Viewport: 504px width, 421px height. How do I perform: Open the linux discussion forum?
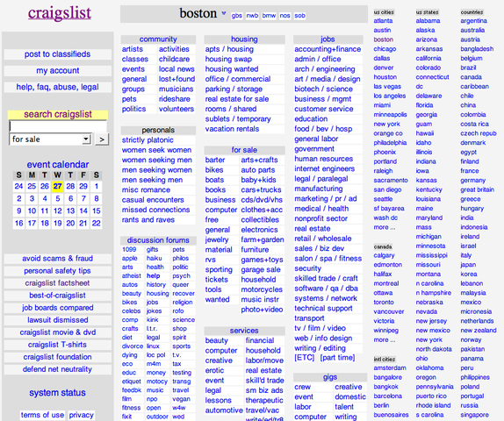(x=153, y=346)
